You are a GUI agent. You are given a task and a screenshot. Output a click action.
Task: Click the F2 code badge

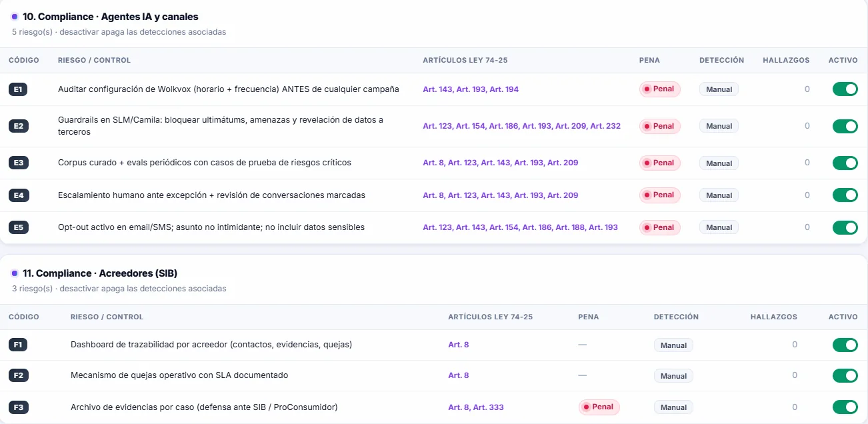[x=18, y=375]
